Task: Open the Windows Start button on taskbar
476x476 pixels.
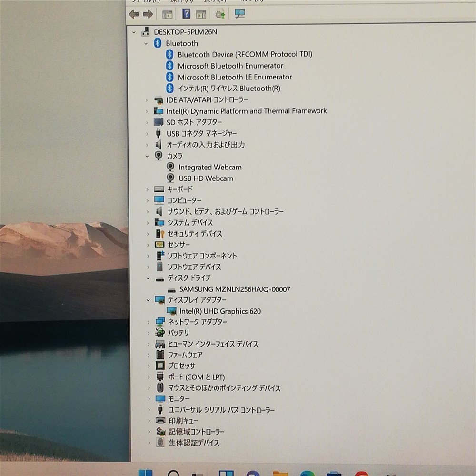Action: point(145,473)
